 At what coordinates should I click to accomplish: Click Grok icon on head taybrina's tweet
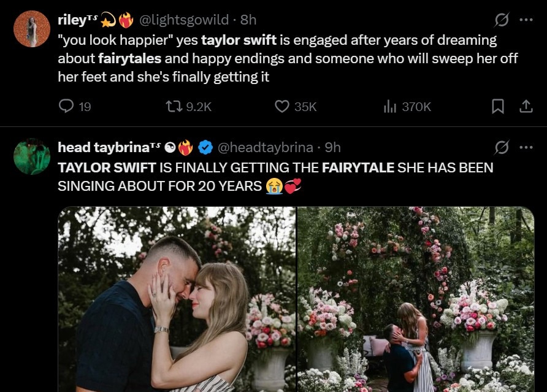pos(502,147)
